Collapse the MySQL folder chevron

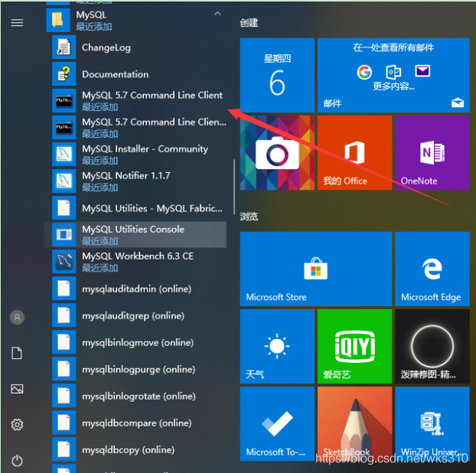pos(217,14)
